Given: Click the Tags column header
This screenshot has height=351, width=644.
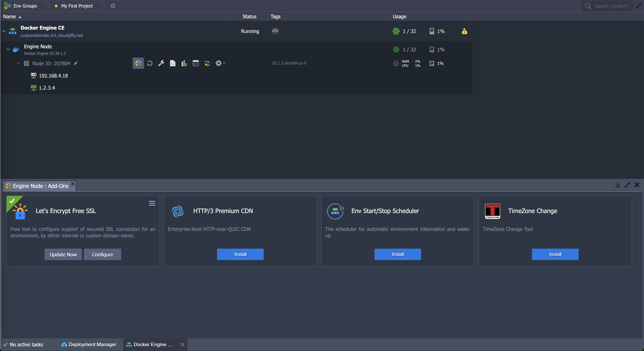Looking at the screenshot, I should (329, 16).
